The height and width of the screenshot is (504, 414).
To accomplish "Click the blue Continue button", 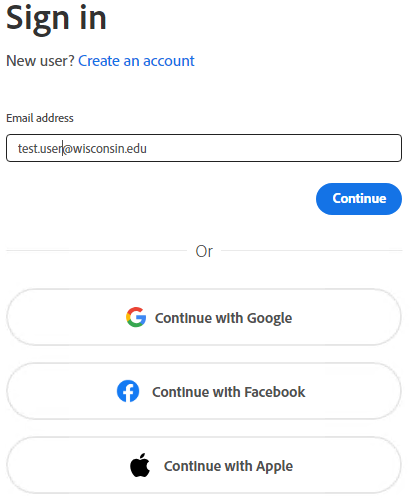I will click(359, 199).
